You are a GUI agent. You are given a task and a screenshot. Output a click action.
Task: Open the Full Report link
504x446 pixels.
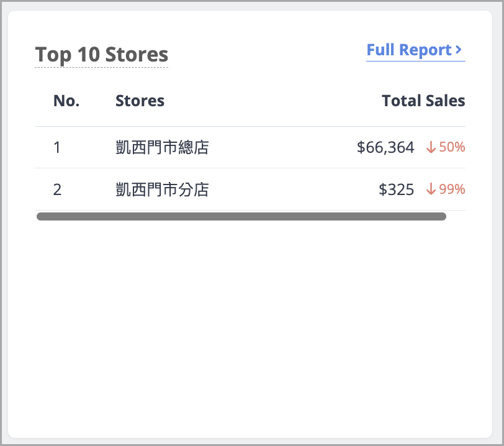[410, 50]
